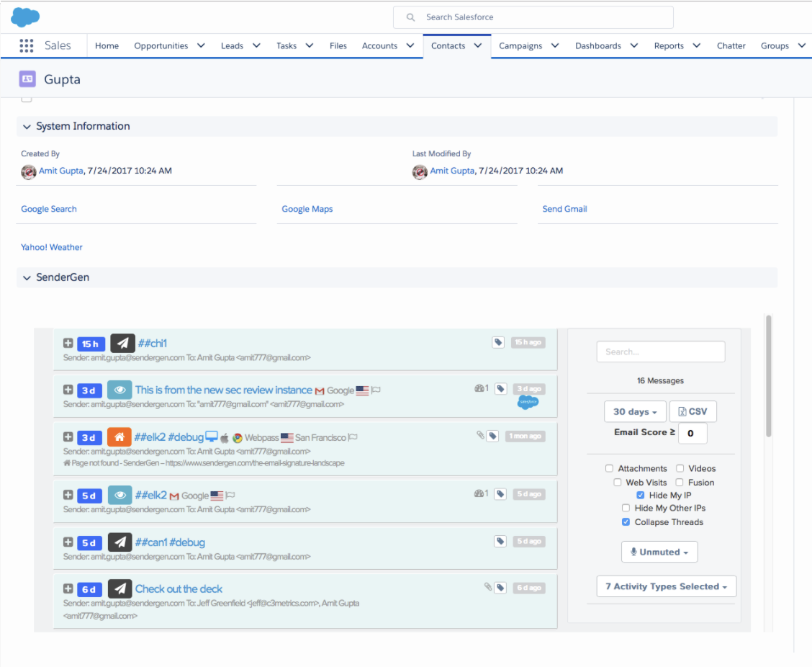Click the flag icon on ##elk2 #debug row
812x667 pixels.
coord(353,437)
